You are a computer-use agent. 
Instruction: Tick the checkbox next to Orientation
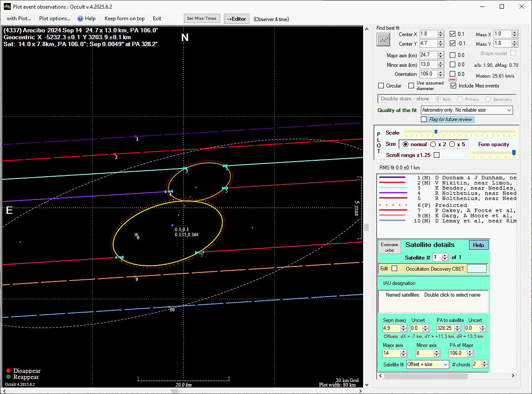(x=453, y=74)
